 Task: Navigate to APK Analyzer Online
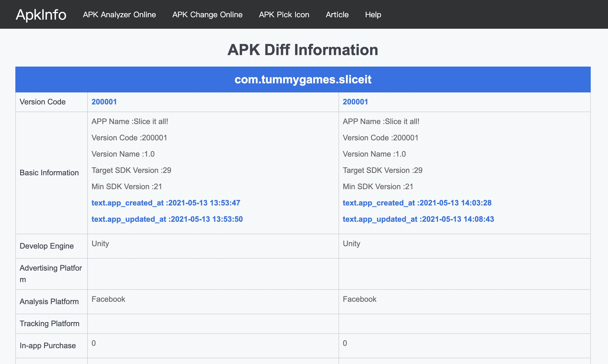pos(119,15)
